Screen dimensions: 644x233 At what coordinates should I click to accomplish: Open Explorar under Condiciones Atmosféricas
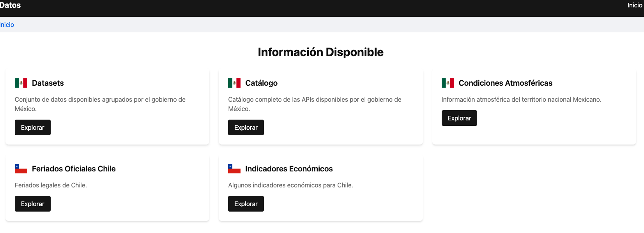[x=459, y=118]
